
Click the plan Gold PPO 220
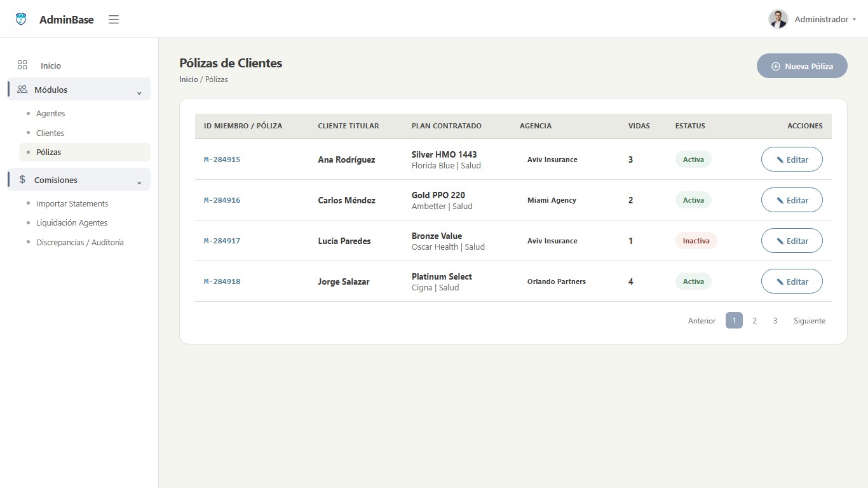point(438,195)
